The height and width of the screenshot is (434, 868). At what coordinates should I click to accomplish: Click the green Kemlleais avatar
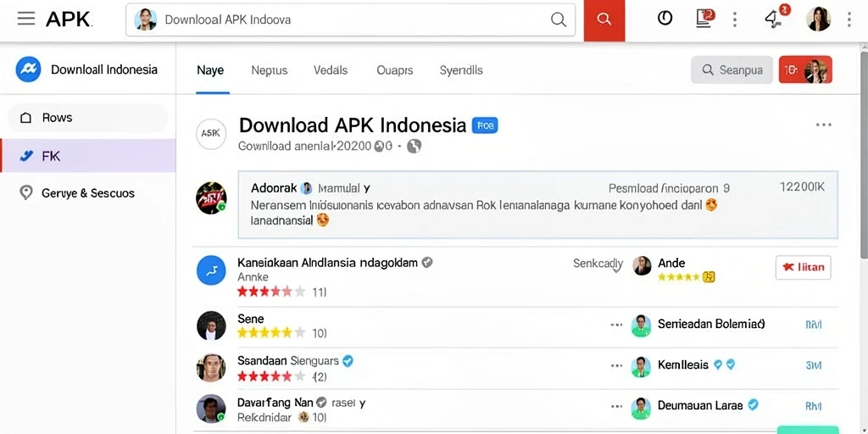(641, 366)
